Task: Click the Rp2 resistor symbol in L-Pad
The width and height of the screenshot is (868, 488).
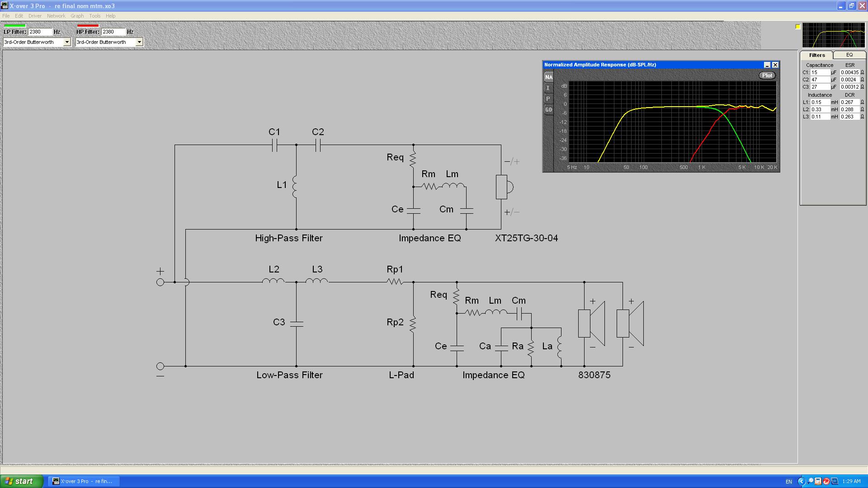Action: (x=413, y=324)
